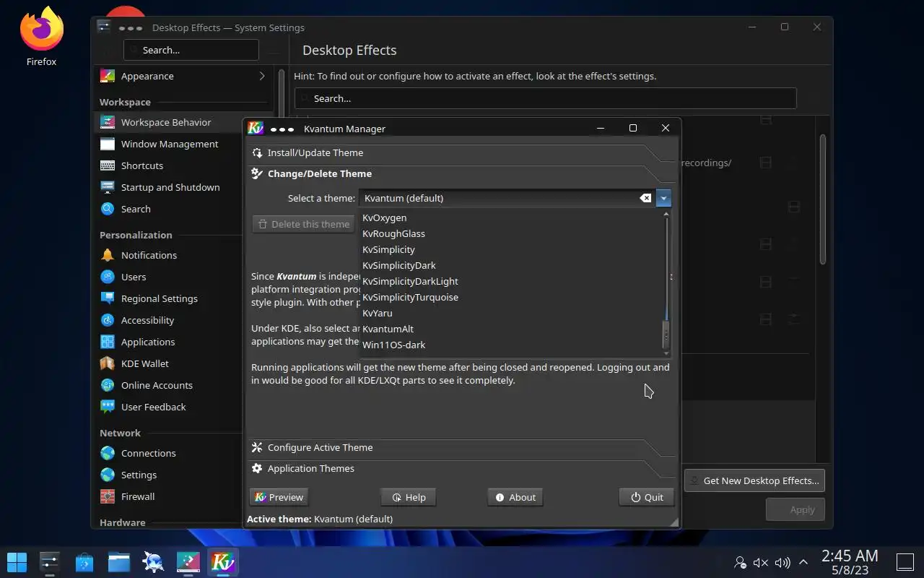This screenshot has height=578, width=924.
Task: Quit Kvantum Manager with the Quit button
Action: click(x=647, y=497)
